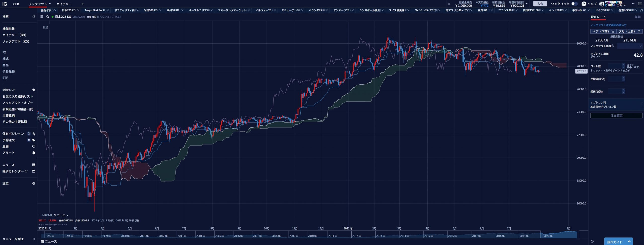644x245 pixels.
Task: Click the 日足 timeframe label on chart
Action: [x=45, y=27]
